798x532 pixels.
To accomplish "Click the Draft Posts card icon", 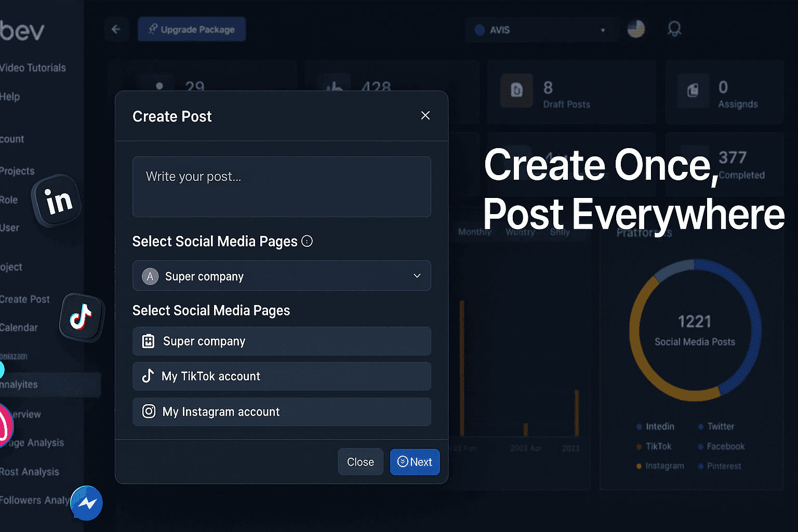I will pos(516,91).
